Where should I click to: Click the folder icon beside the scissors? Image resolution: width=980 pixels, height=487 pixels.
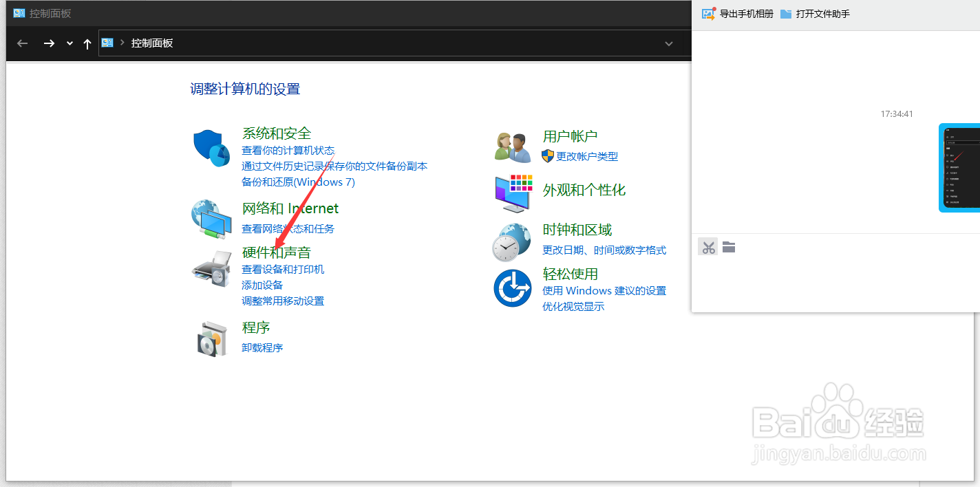[729, 247]
